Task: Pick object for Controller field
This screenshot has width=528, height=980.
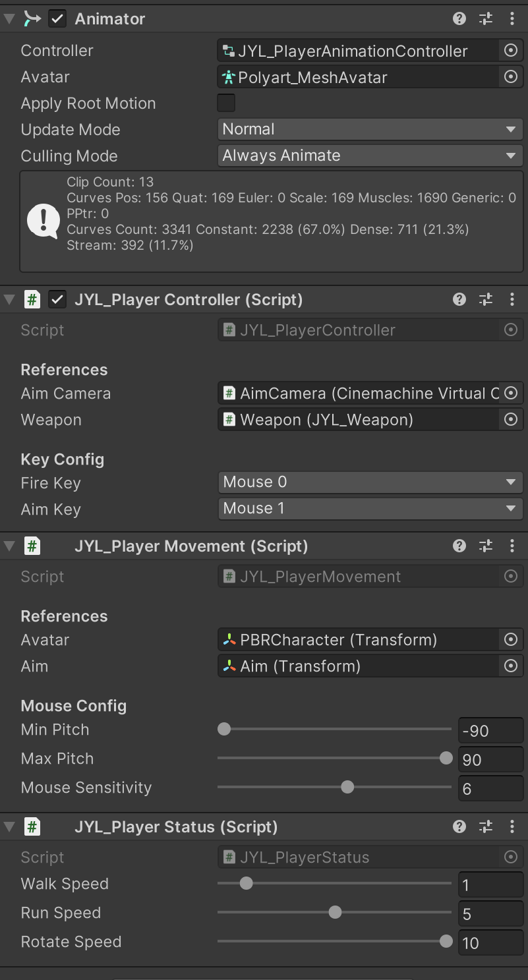Action: click(510, 51)
